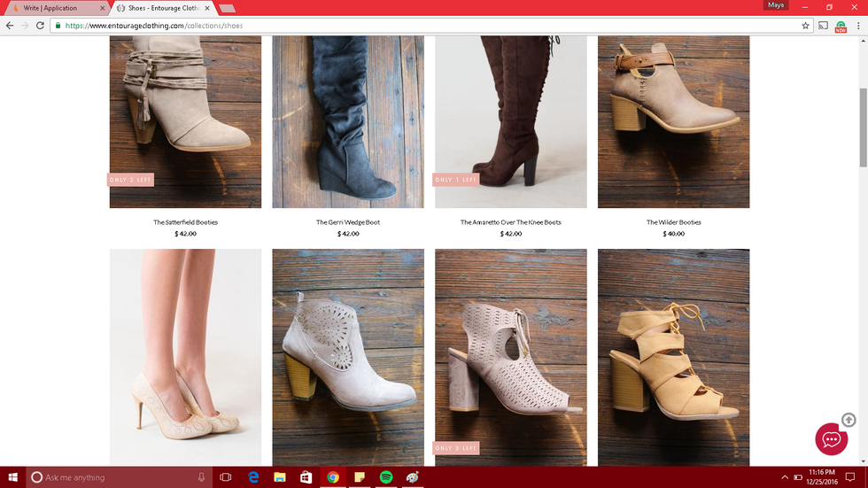Bookmark this page with the star icon
Viewport: 868px width, 488px height.
click(x=805, y=26)
